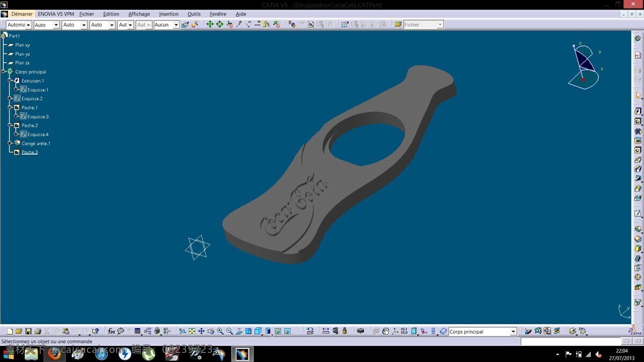The image size is (644, 362).
Task: Click the Print icon
Action: (38, 331)
